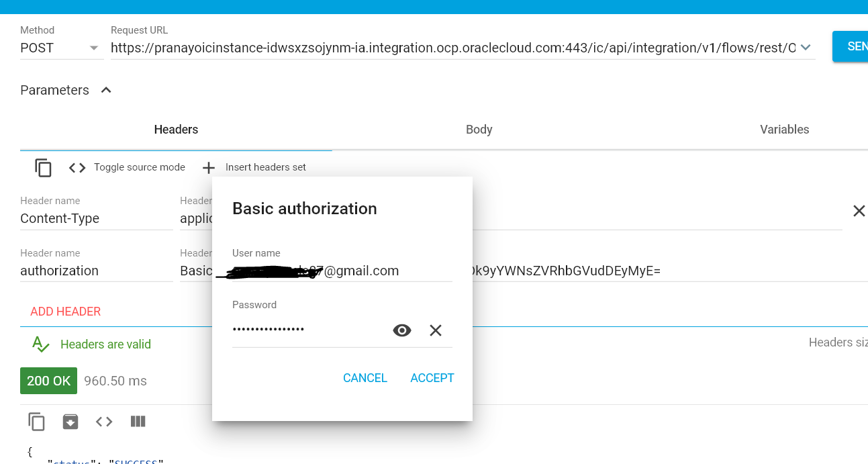This screenshot has height=464, width=868.
Task: Expand the Request URL history dropdown
Action: pos(805,46)
